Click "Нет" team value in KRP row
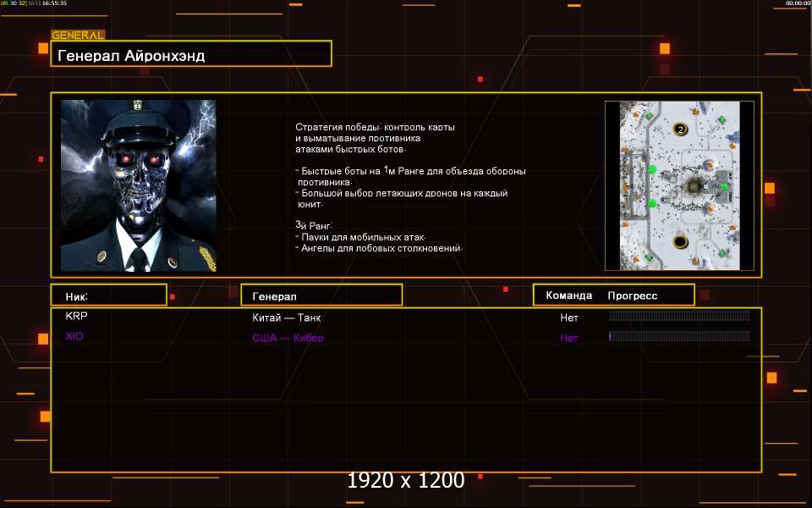 pos(569,317)
